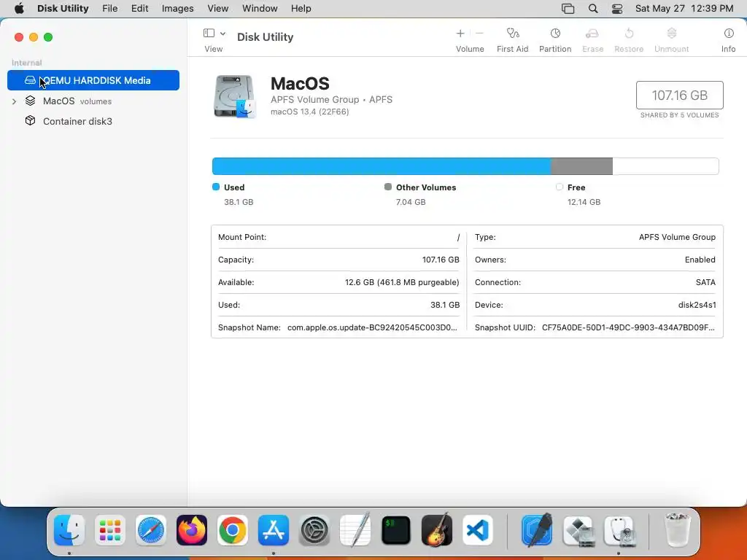
Task: Select QEMU HARDDISK Media in sidebar
Action: (93, 80)
